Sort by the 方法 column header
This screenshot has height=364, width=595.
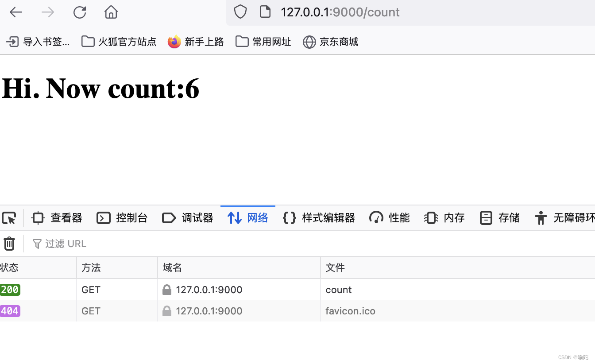117,267
